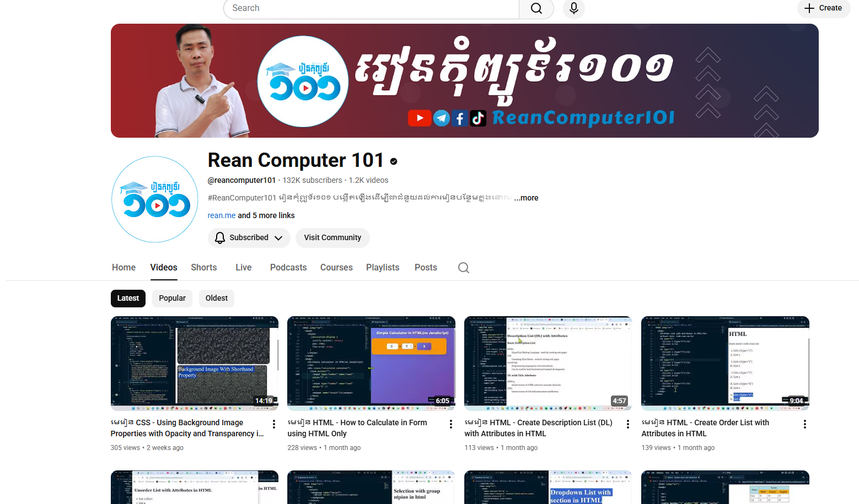Open options menu for CSS Background Image video
The image size is (859, 504).
point(274,424)
